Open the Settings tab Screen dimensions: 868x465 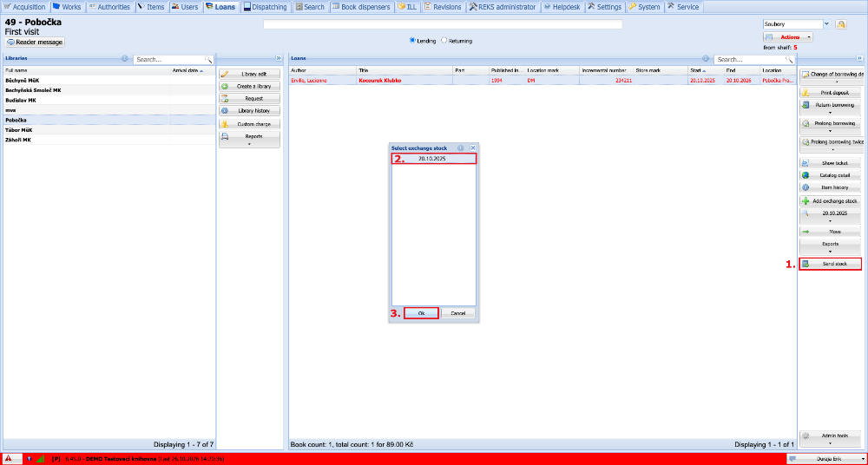pos(604,7)
